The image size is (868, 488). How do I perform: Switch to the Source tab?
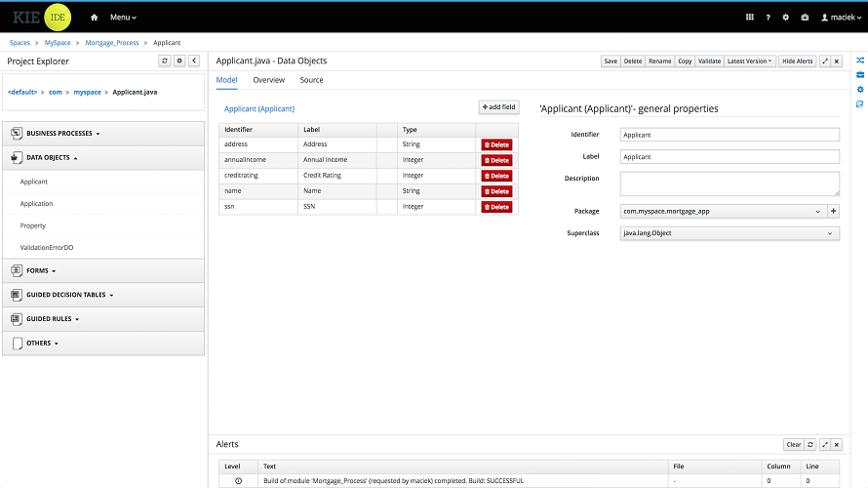click(311, 80)
